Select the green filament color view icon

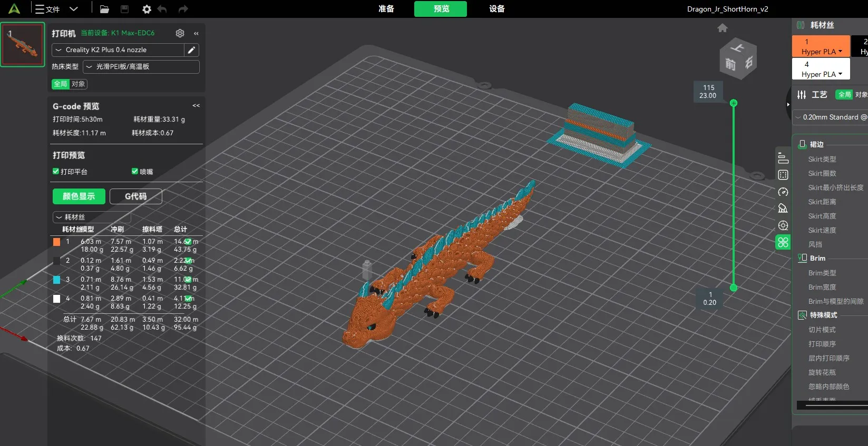pos(783,242)
